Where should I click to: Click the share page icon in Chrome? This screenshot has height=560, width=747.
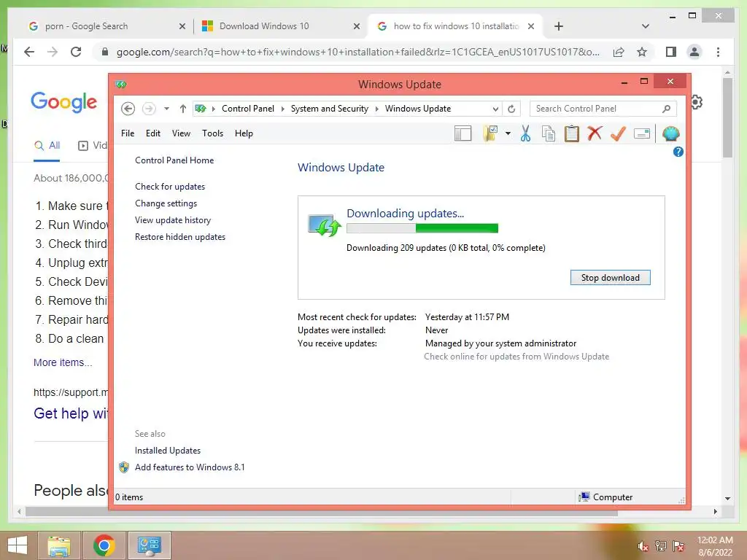point(619,52)
